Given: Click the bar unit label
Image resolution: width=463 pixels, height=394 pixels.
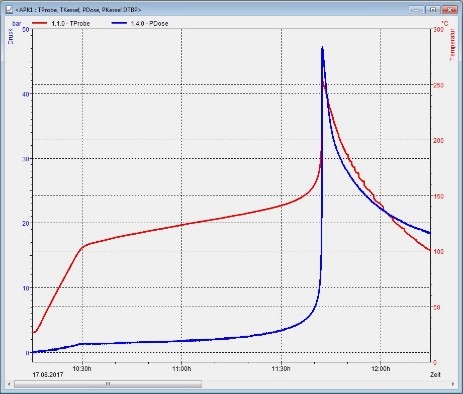Looking at the screenshot, I should [x=17, y=23].
